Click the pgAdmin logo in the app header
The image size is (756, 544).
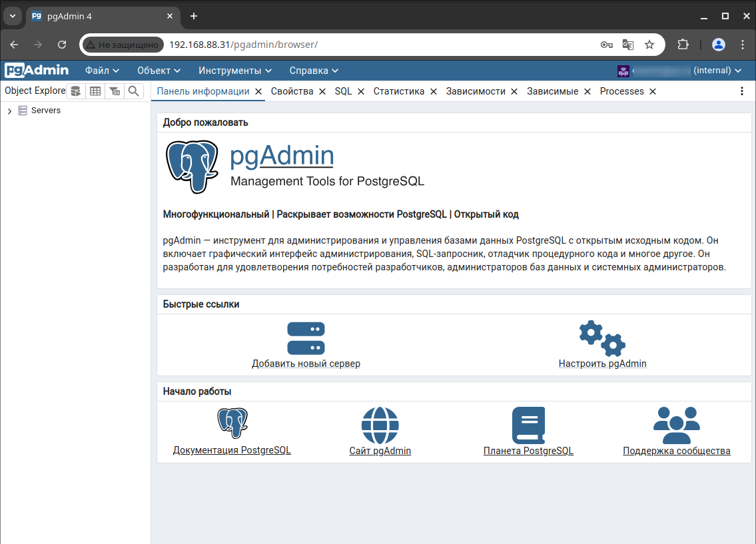(x=37, y=71)
